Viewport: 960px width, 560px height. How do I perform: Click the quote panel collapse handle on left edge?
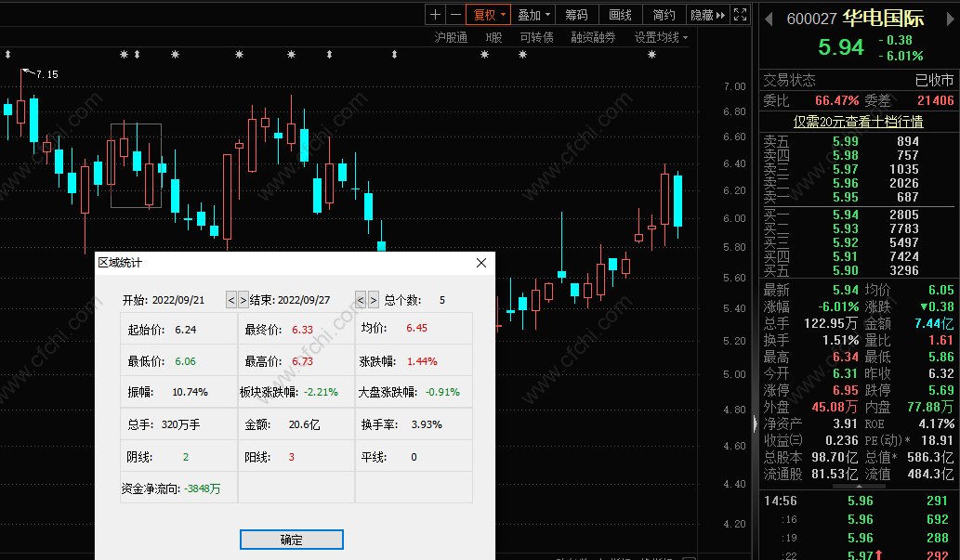point(755,423)
